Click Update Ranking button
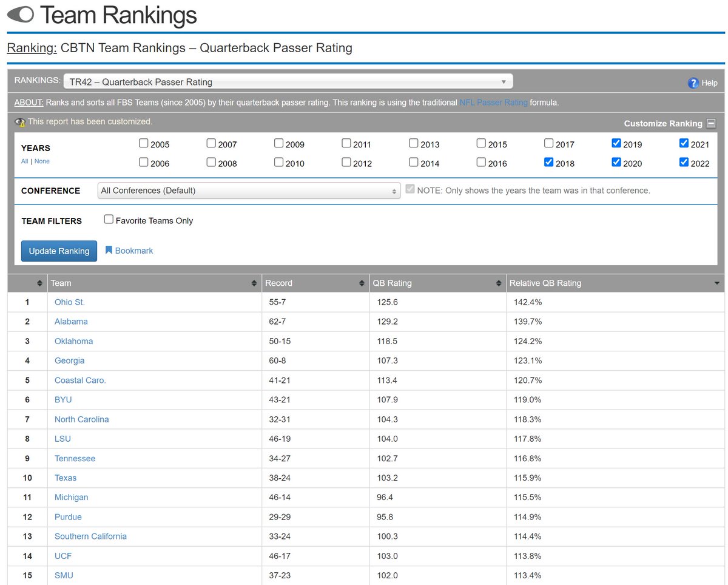This screenshot has height=585, width=728. [x=59, y=251]
